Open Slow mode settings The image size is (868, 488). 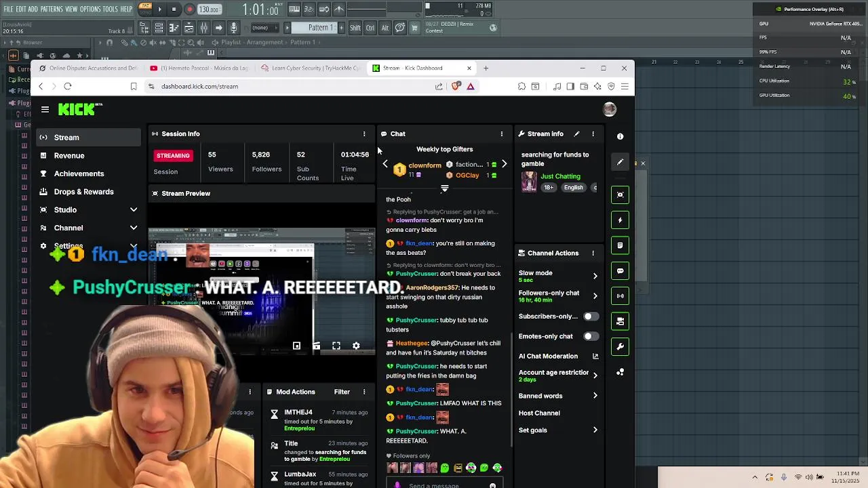tap(558, 276)
